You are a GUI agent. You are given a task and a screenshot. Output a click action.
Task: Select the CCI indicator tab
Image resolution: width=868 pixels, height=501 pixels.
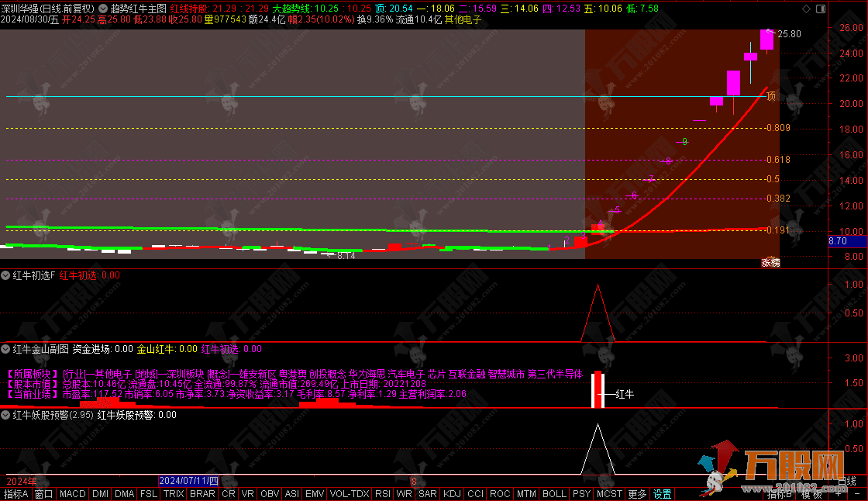[475, 494]
